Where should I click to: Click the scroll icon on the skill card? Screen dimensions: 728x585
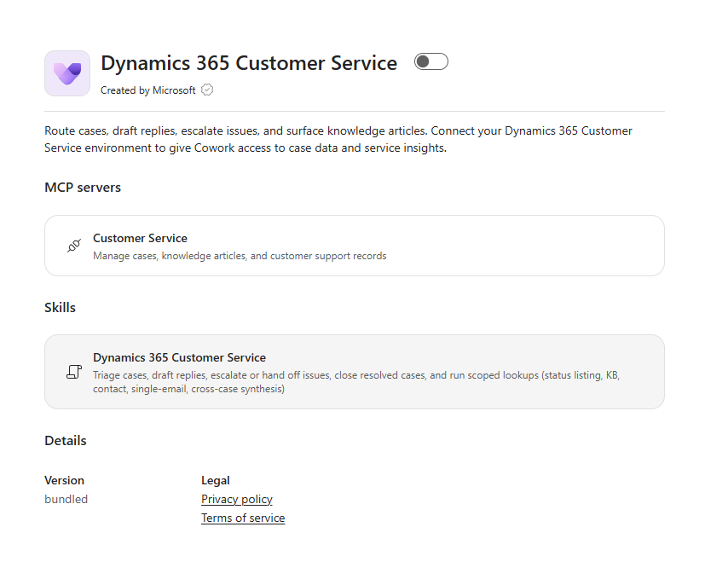(74, 372)
